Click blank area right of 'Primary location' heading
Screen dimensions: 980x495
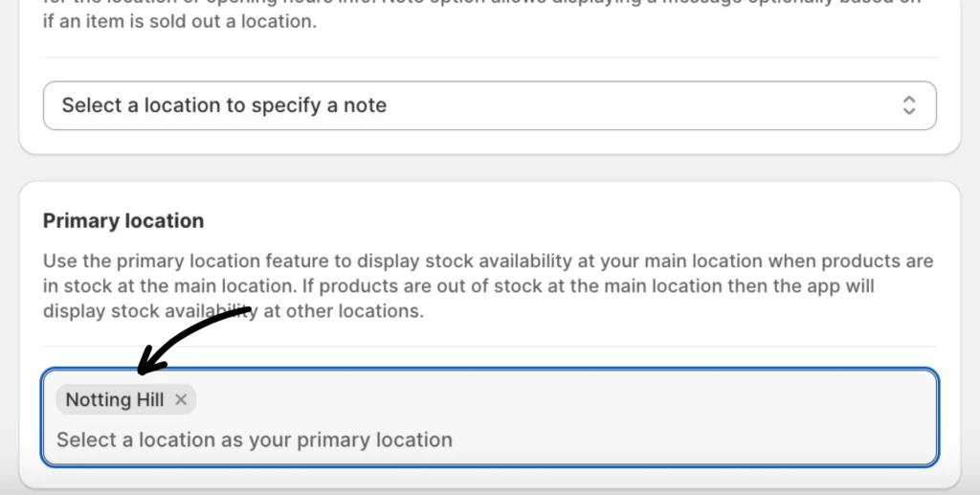tap(574, 221)
